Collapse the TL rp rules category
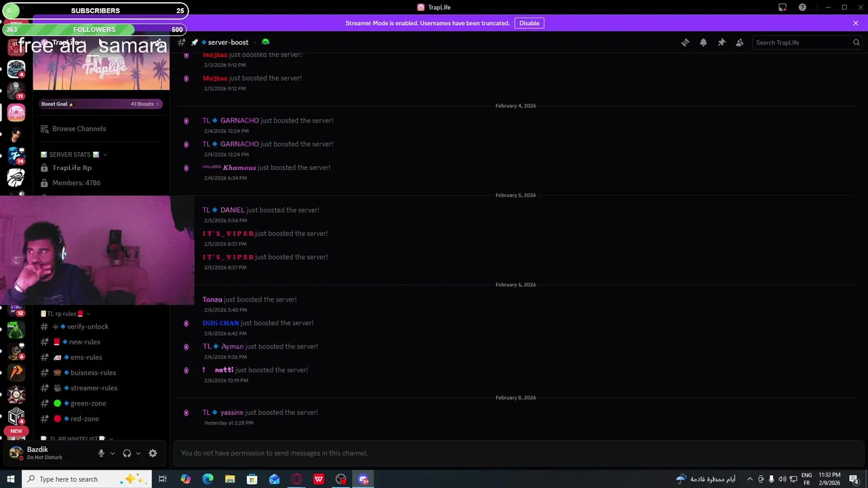Screen dimensions: 868x488 coord(65,314)
